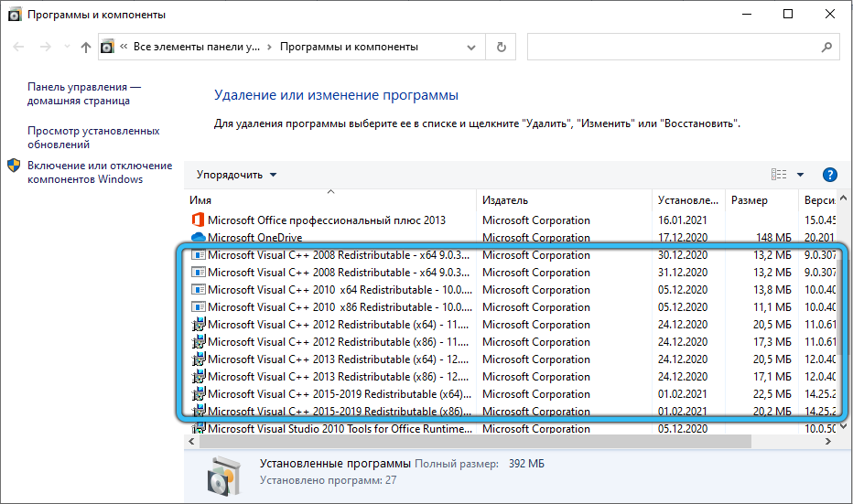Image resolution: width=853 pixels, height=504 pixels.
Task: Click inside the search input field
Action: [673, 47]
